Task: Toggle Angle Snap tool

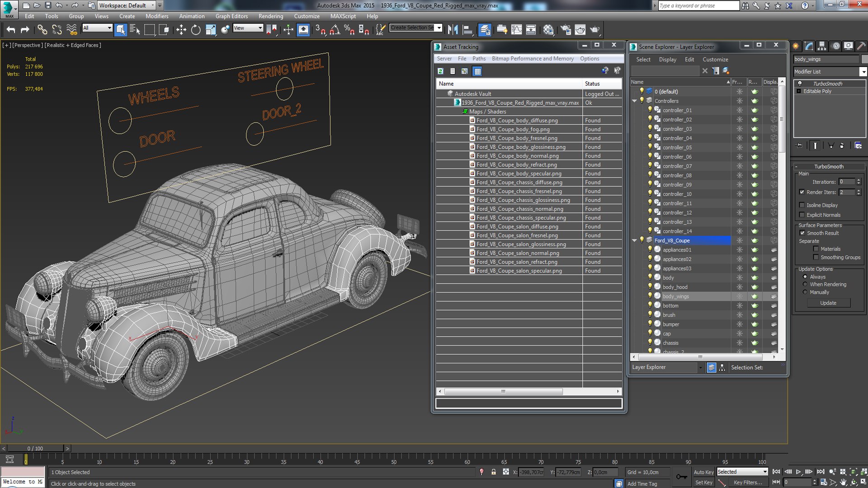Action: [x=335, y=30]
